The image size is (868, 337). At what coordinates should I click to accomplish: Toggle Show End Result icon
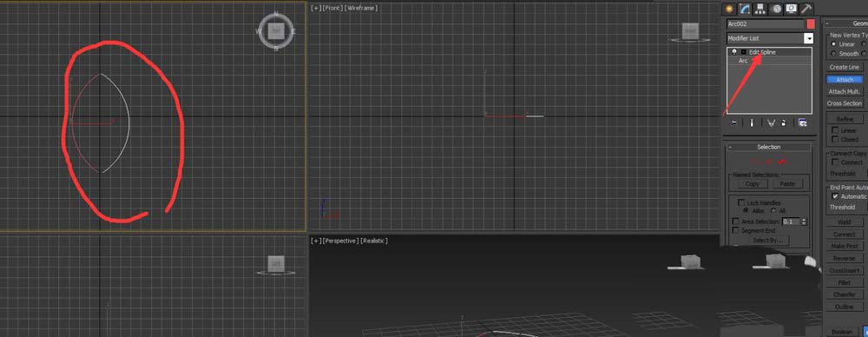click(x=751, y=122)
